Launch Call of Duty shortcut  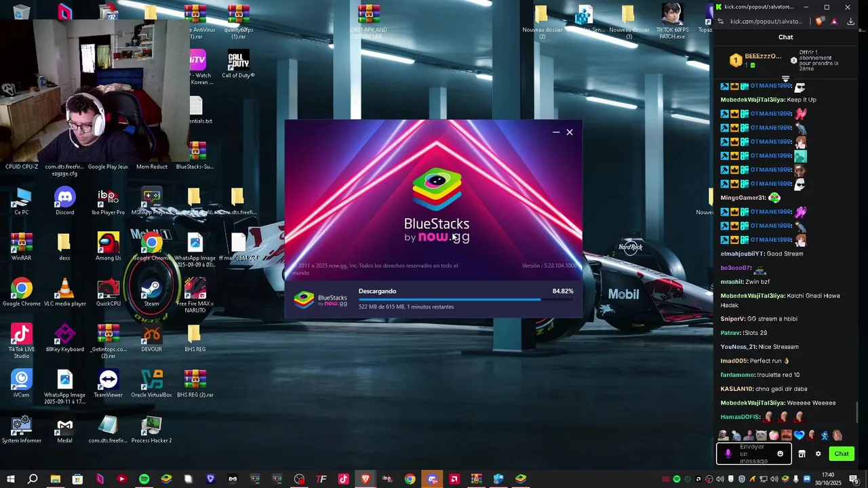(x=238, y=64)
